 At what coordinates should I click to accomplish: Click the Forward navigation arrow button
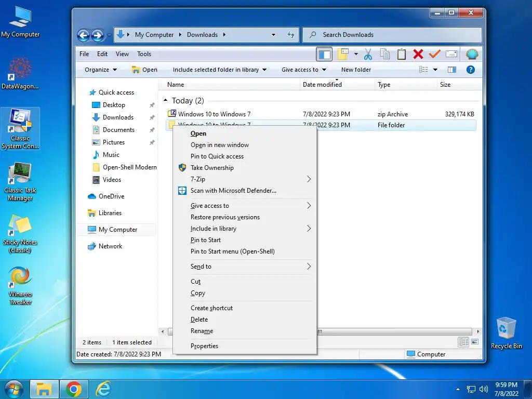98,35
